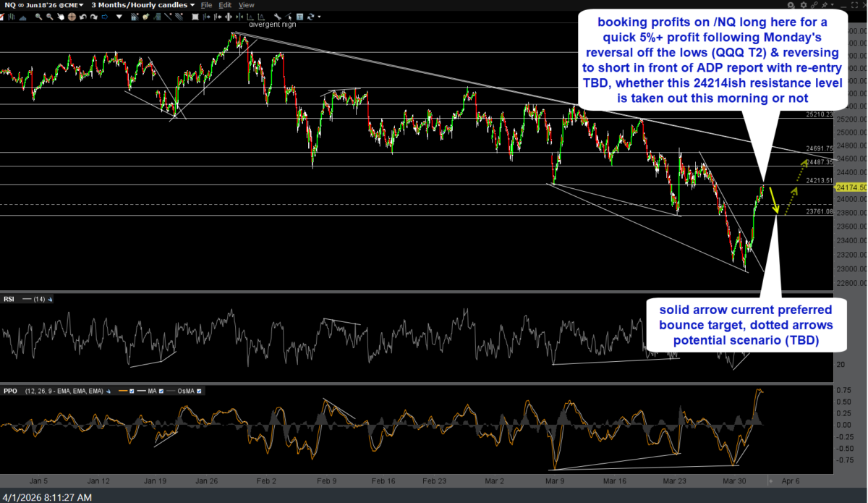Select the hand pan tool
The image size is (868, 503).
point(61,16)
